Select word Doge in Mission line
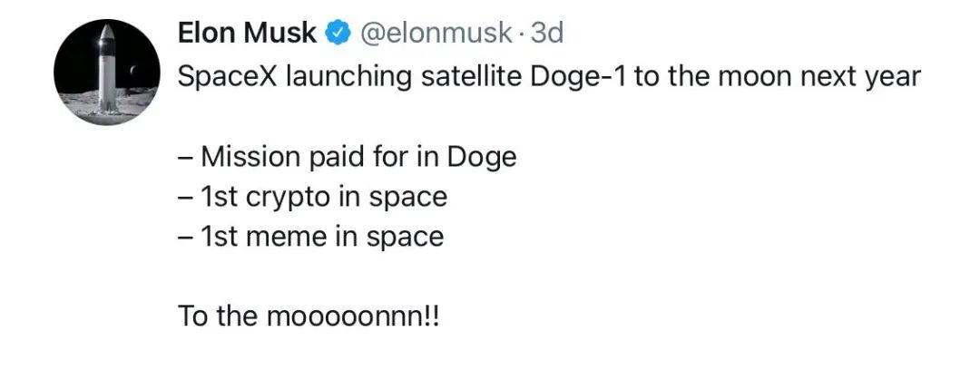This screenshot has height=370, width=980. (482, 158)
